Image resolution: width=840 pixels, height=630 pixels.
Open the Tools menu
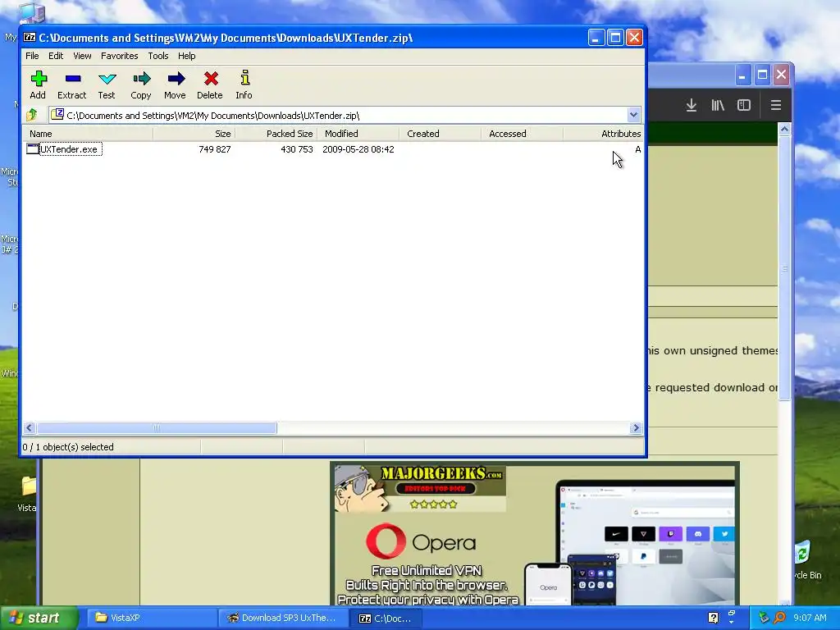[x=158, y=56]
